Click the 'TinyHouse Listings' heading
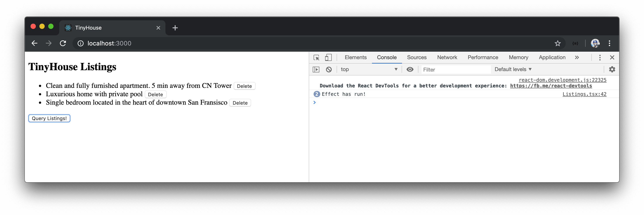This screenshot has height=215, width=644. click(x=72, y=67)
